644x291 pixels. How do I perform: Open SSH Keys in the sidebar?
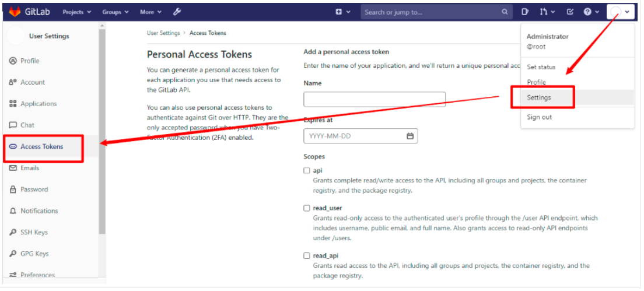point(34,232)
